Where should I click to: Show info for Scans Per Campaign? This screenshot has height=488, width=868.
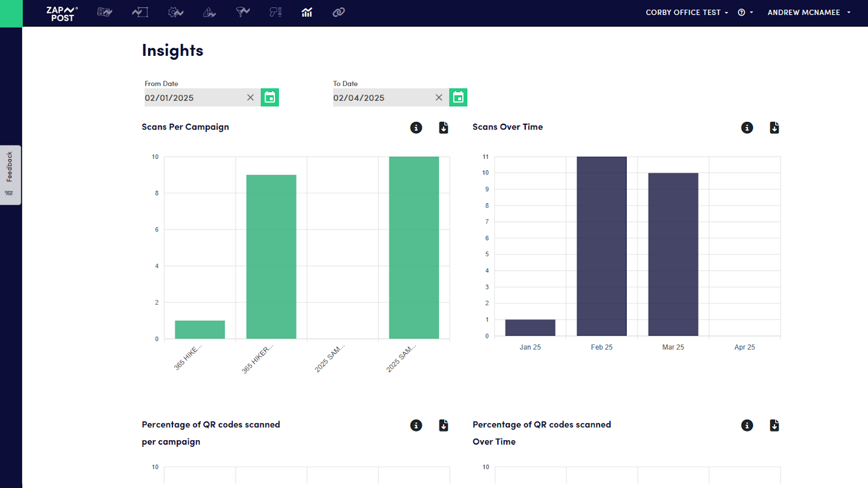point(416,127)
